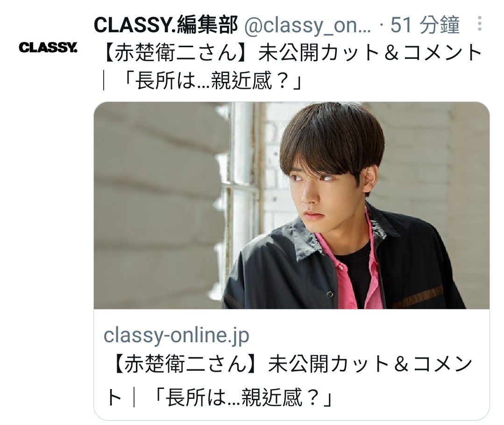Screen dimensions: 504x425
Task: Click 未公開カット＆コメント in the tweet text
Action: point(369,53)
